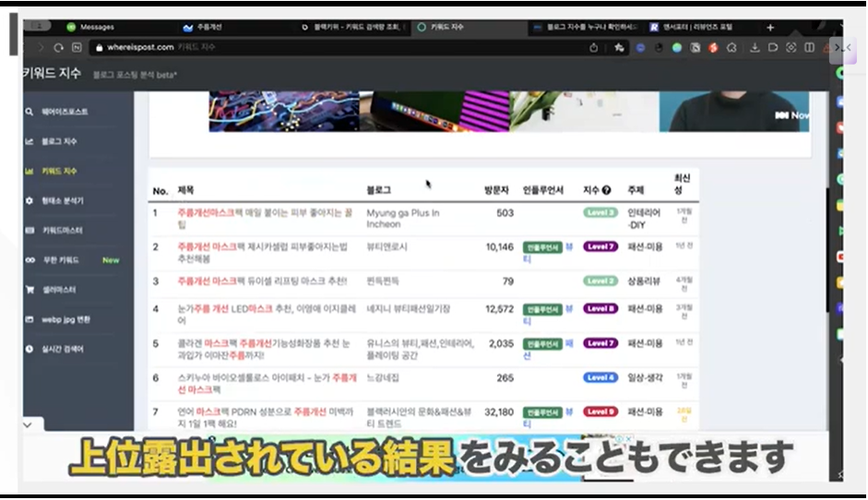Image resolution: width=868 pixels, height=500 pixels.
Task: Open the 웨어이즈포스트 search sidebar icon
Action: pos(29,112)
